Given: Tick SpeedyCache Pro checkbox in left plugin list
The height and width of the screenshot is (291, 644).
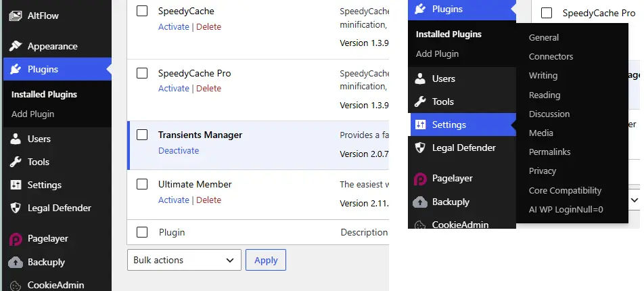Looking at the screenshot, I should point(142,73).
